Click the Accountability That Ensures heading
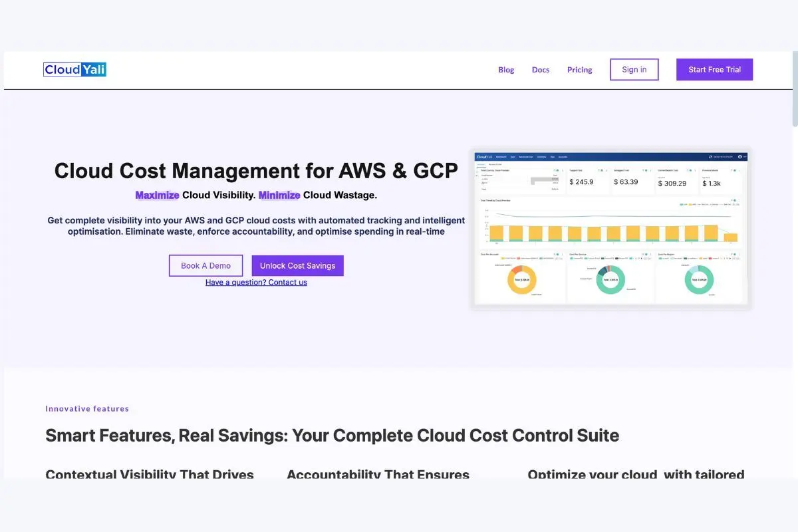The height and width of the screenshot is (532, 798). point(378,474)
